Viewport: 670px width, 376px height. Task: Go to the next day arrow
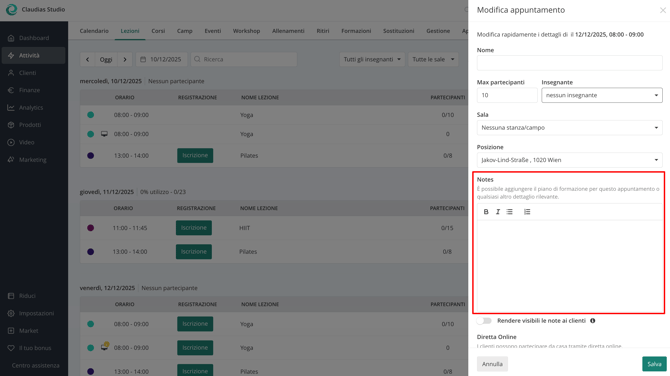(125, 59)
